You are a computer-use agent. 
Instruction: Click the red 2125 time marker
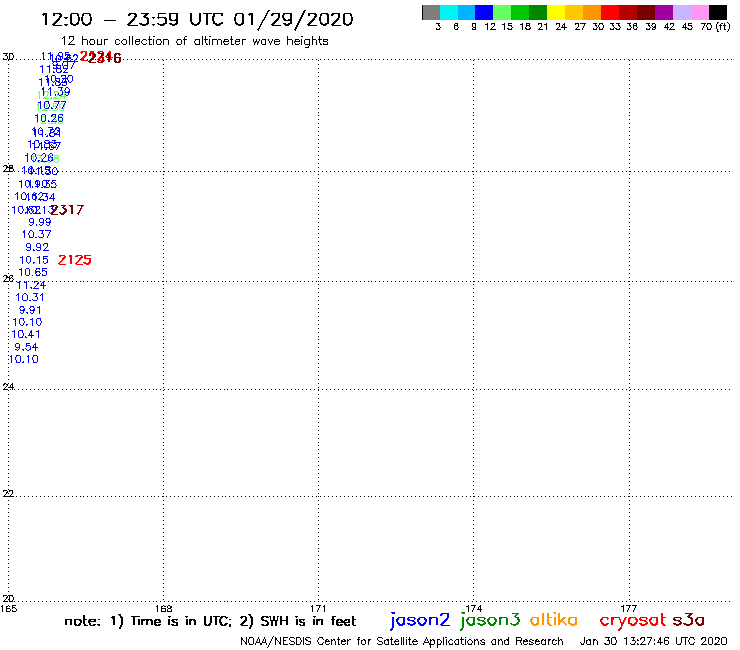[x=75, y=260]
